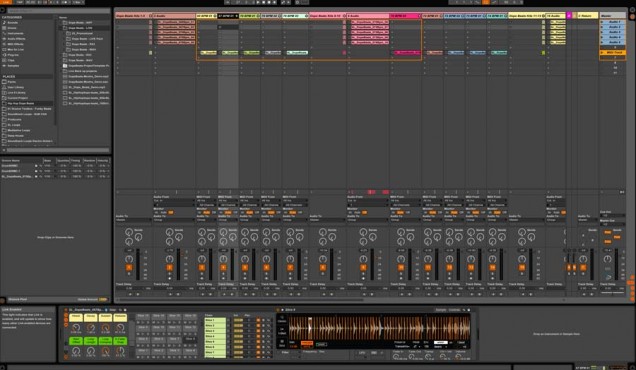This screenshot has height=370, width=636.
Task: Toggle track activator on 70 BPM 04 track
Action: point(401,267)
